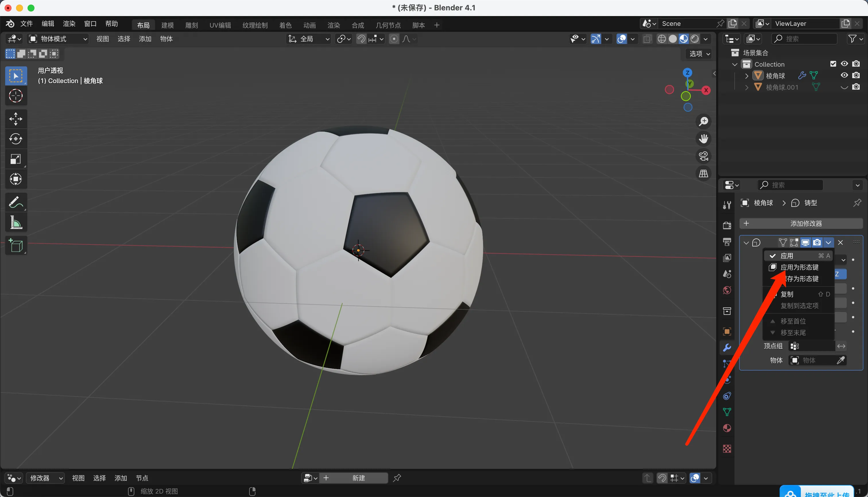Image resolution: width=868 pixels, height=497 pixels.
Task: Toggle camera view in viewport
Action: pyautogui.click(x=703, y=156)
